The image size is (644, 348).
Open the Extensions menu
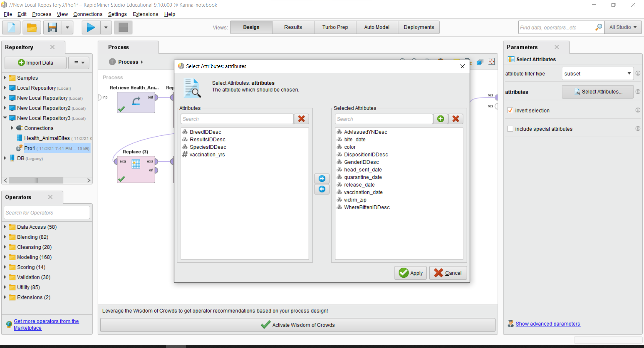coord(145,14)
